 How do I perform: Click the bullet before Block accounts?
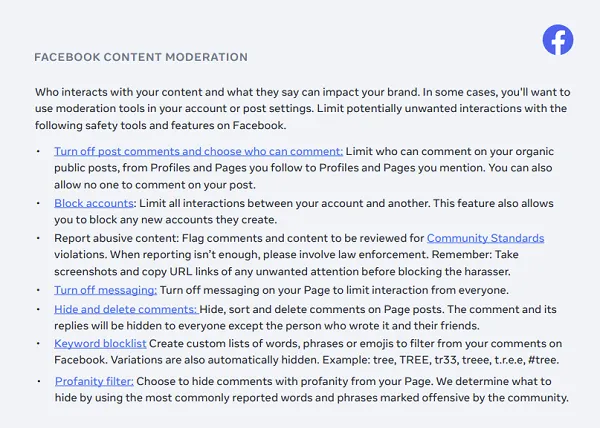(x=38, y=203)
